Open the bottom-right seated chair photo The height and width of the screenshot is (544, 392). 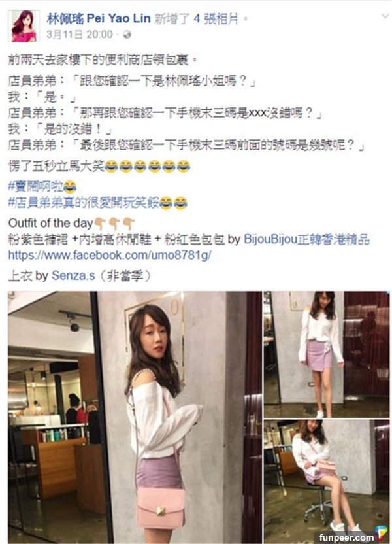[x=327, y=481]
